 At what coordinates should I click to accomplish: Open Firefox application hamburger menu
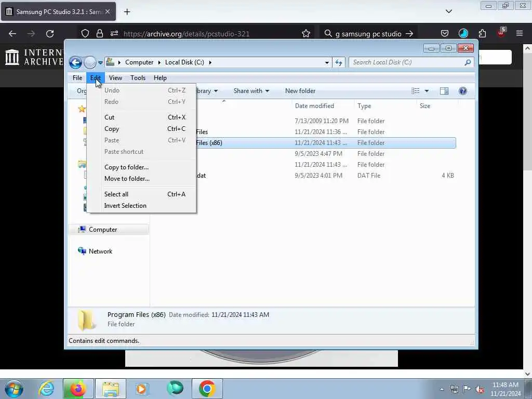[x=520, y=33]
